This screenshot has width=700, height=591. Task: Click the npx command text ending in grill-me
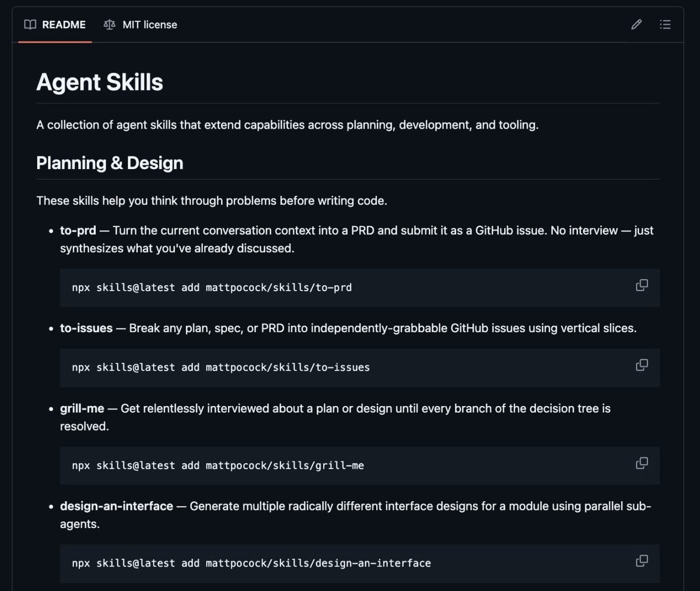click(218, 466)
